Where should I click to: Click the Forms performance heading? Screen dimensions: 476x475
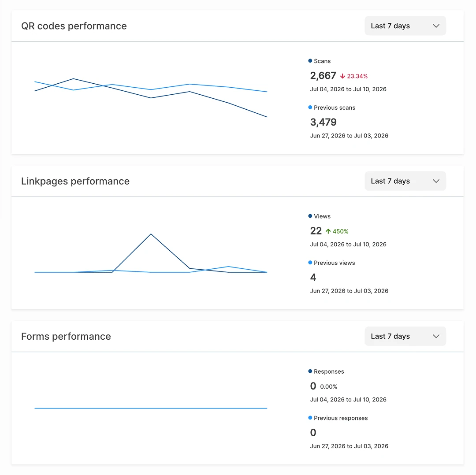(x=66, y=336)
